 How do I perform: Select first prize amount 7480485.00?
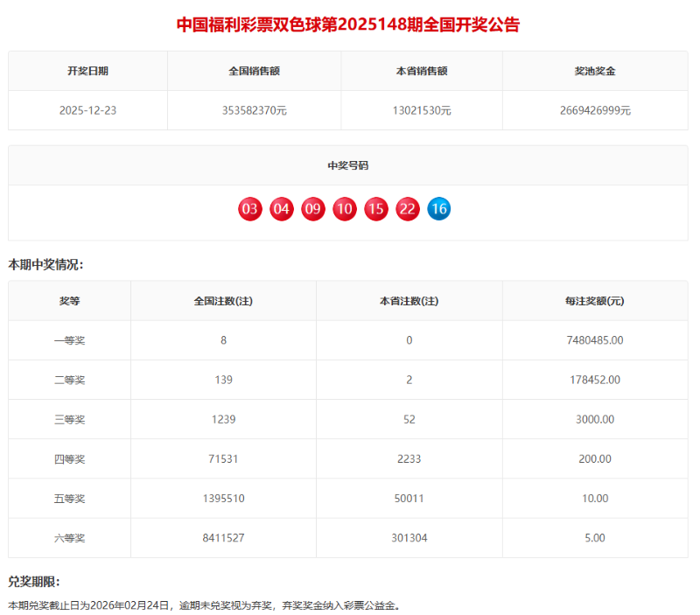[x=595, y=340]
